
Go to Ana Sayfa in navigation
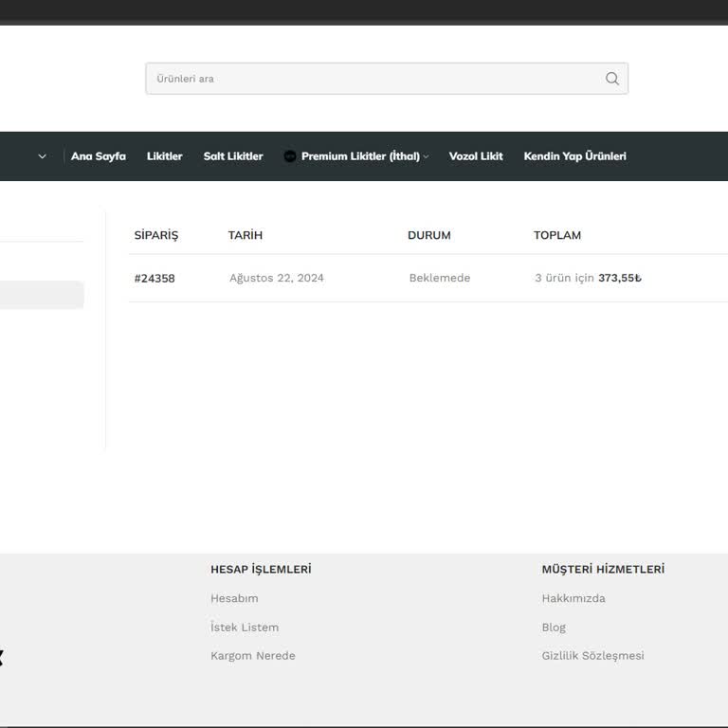(x=98, y=156)
